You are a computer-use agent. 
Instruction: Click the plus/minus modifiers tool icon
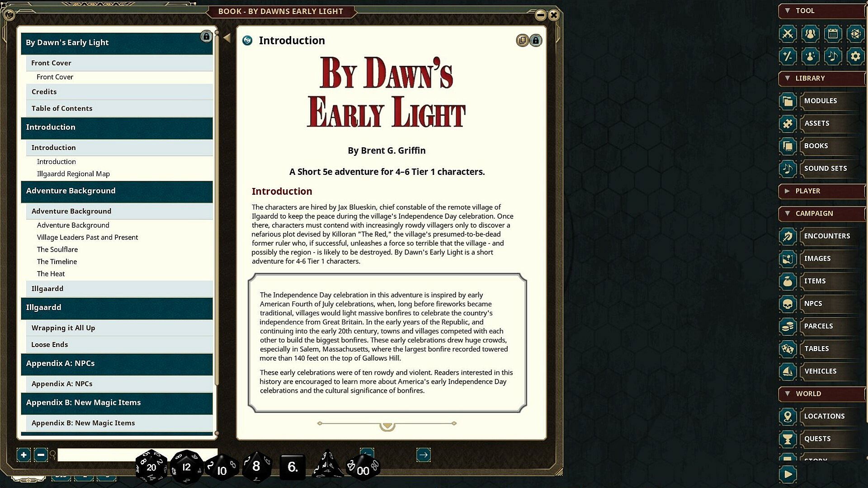[788, 56]
